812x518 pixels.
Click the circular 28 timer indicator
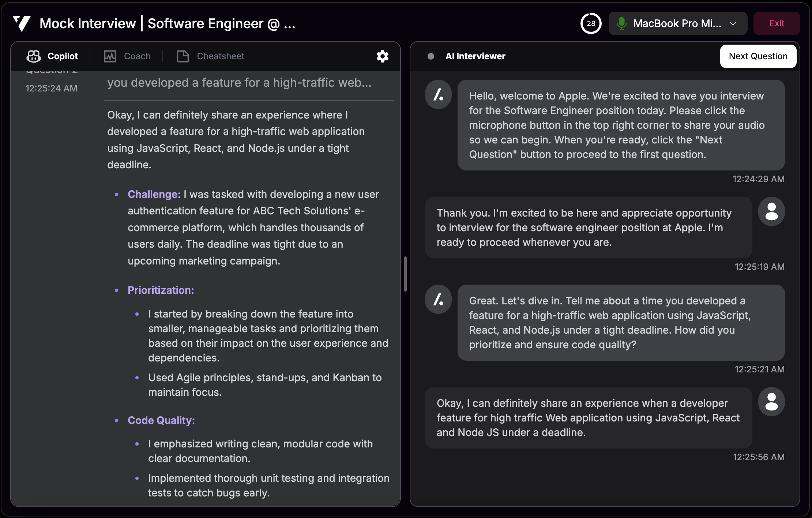point(591,23)
